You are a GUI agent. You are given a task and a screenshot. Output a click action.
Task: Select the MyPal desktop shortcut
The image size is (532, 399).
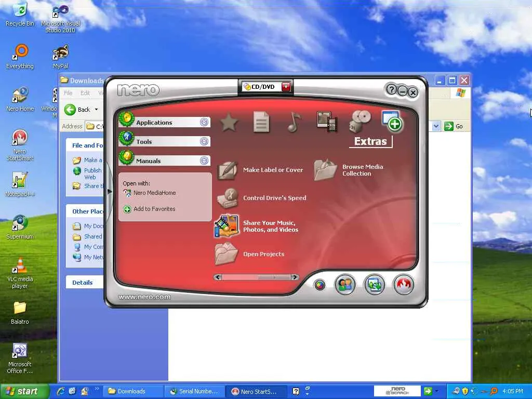(x=60, y=57)
